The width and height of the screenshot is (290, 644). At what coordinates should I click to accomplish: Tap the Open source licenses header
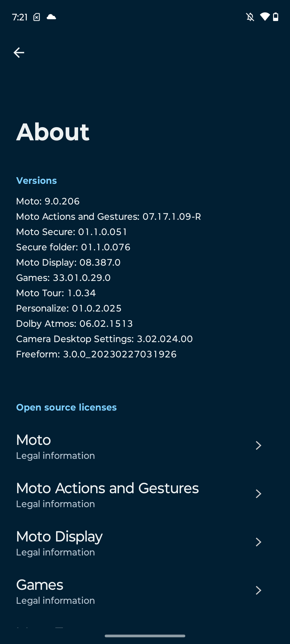(x=66, y=407)
